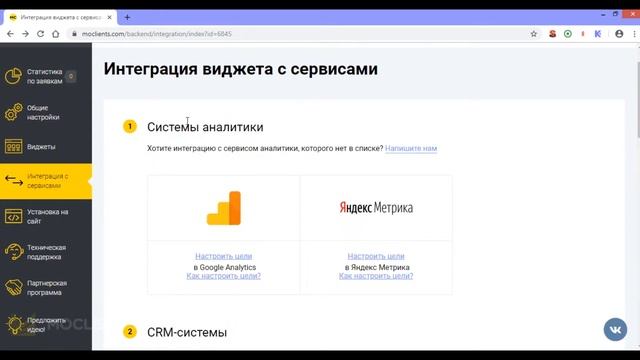Click the statistics counter badge in the sidebar
The height and width of the screenshot is (360, 640).
(x=71, y=76)
